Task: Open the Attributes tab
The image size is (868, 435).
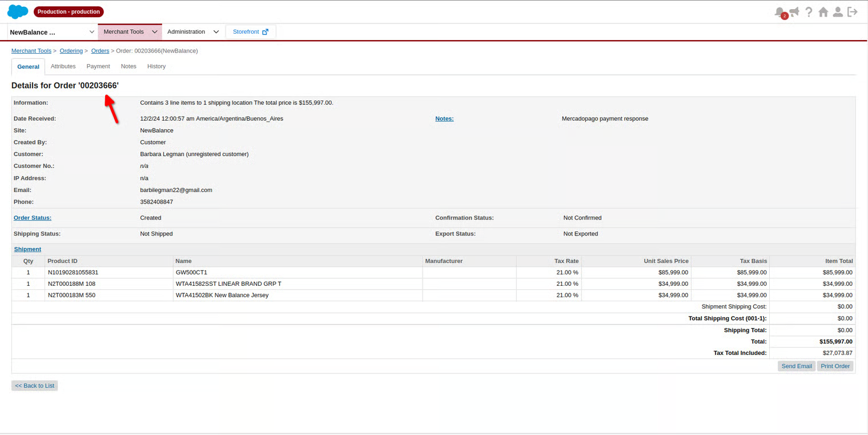Action: click(63, 66)
